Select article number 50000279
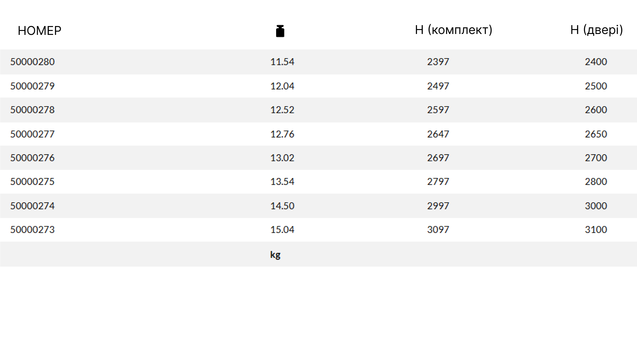Image resolution: width=637 pixels, height=364 pixels. 32,86
